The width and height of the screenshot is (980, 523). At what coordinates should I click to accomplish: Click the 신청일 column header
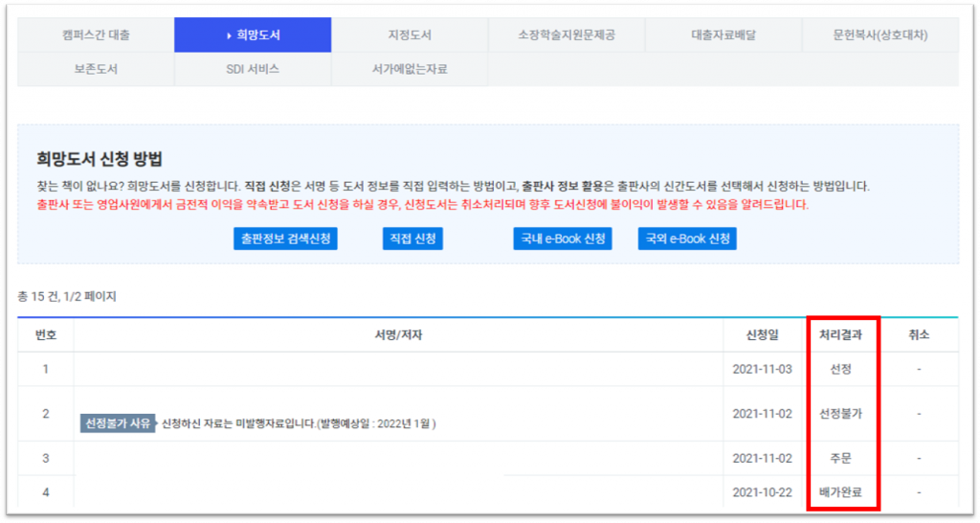click(763, 334)
